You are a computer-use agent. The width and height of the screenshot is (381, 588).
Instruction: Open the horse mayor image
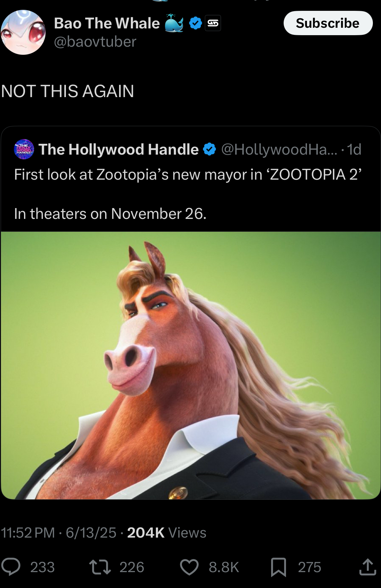tap(191, 365)
